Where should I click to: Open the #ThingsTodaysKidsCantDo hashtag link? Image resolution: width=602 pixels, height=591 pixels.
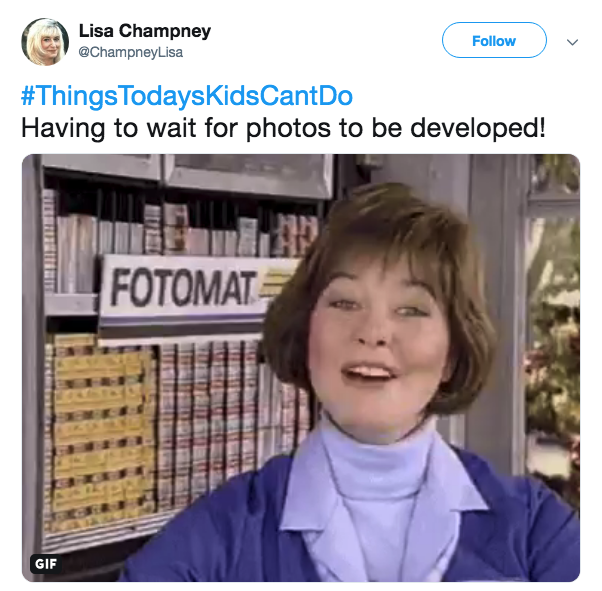click(x=187, y=96)
